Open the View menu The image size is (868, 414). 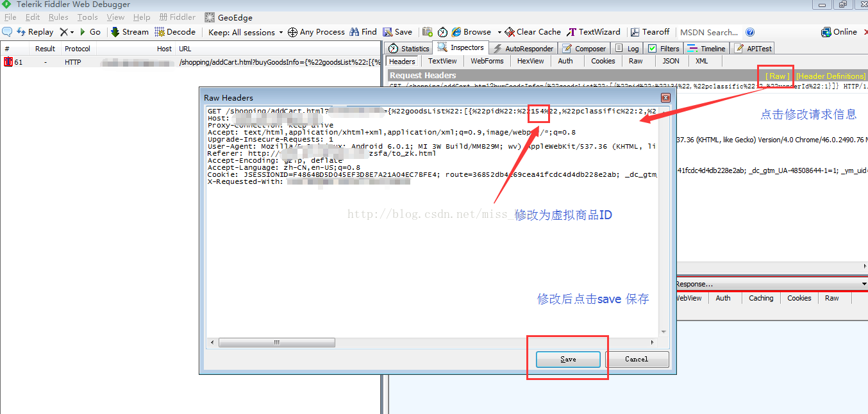click(115, 17)
